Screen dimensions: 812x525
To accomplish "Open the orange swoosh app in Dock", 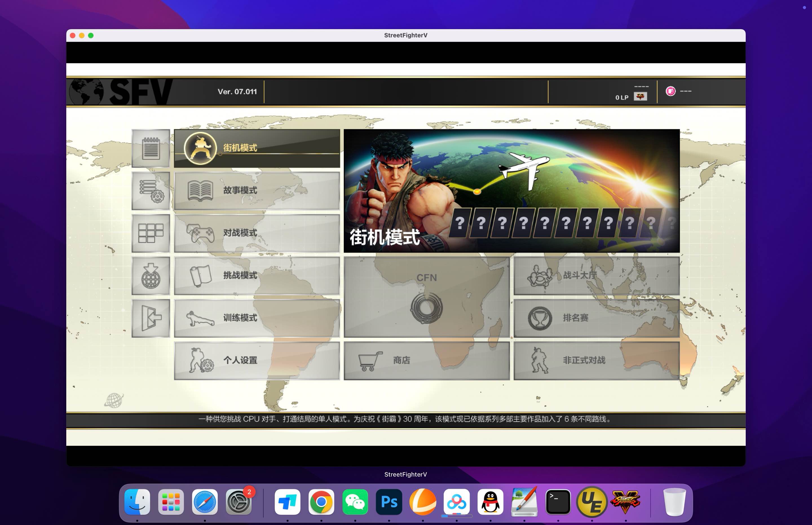I will tap(423, 502).
